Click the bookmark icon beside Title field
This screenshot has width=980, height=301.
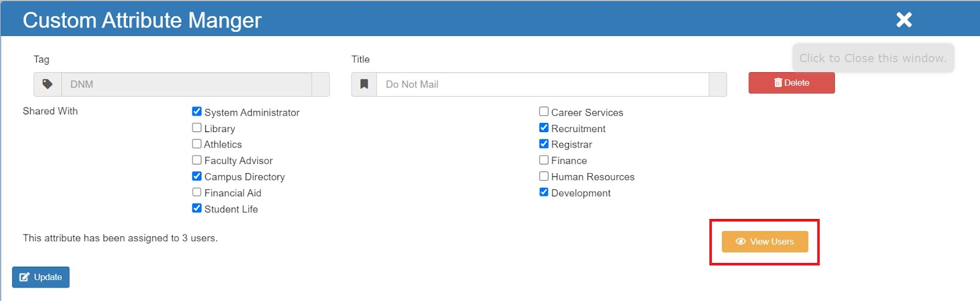click(x=364, y=84)
